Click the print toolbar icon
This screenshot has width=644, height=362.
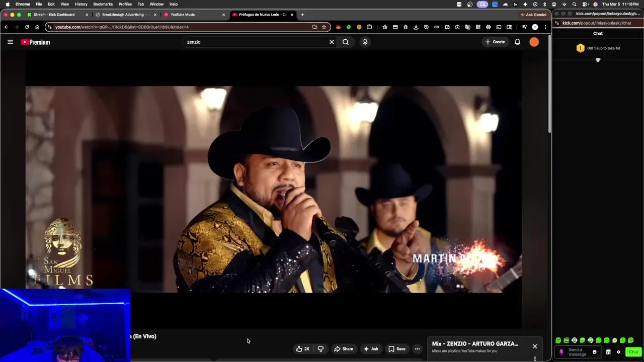point(488,27)
